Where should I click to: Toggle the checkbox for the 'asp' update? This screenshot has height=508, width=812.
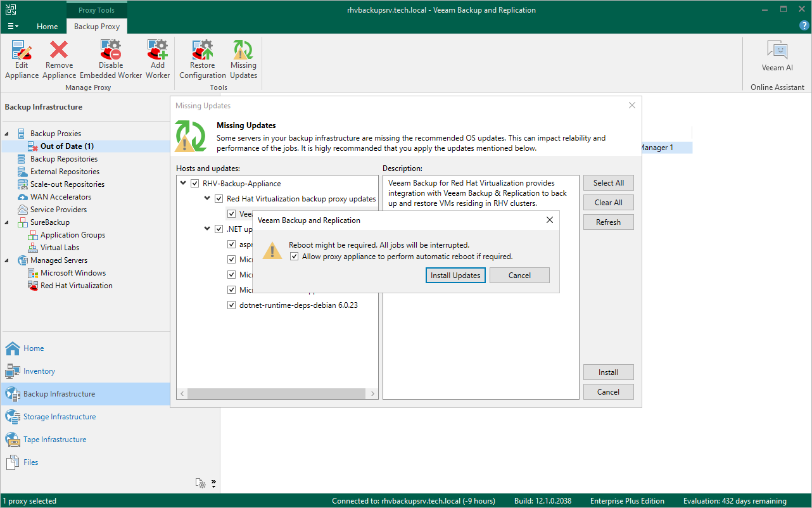coord(231,244)
